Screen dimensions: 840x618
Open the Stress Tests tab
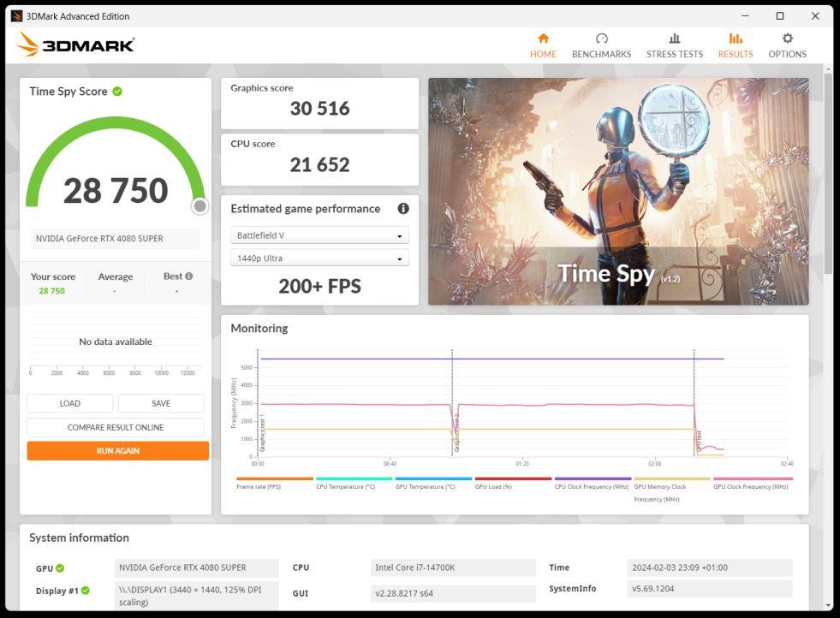pos(675,45)
